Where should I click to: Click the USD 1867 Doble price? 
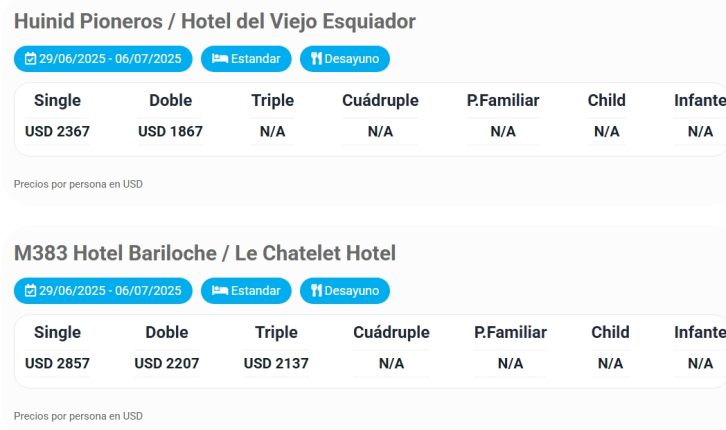pyautogui.click(x=170, y=131)
